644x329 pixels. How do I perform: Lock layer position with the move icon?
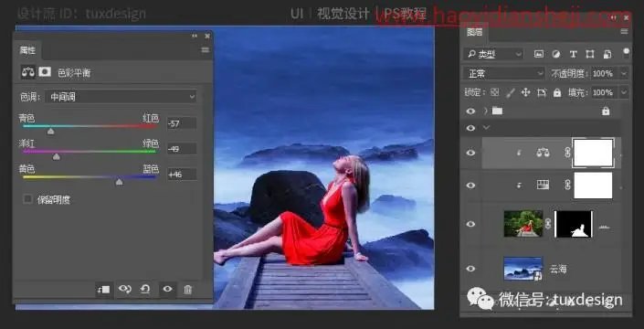(x=526, y=92)
